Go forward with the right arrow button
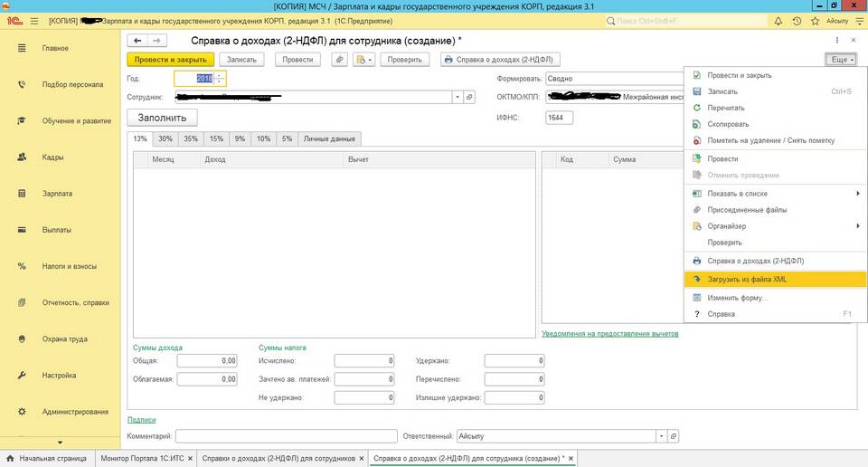Viewport: 868px width, 467px height. coord(156,41)
